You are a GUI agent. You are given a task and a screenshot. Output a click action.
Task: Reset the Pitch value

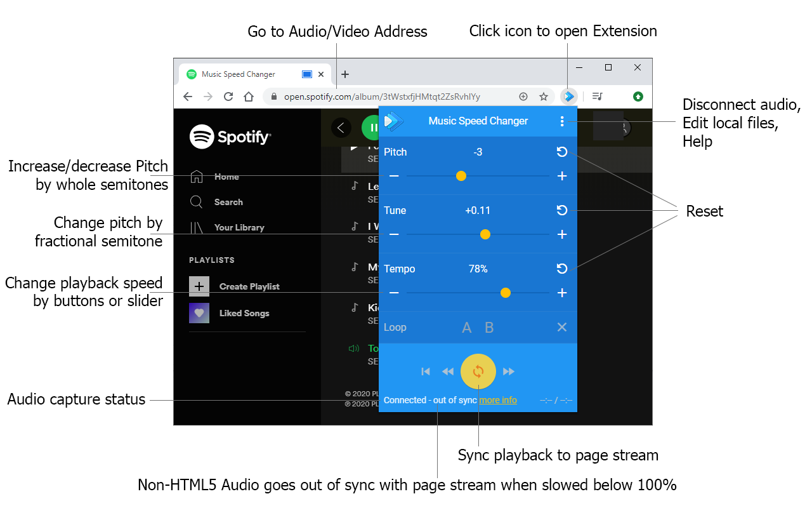562,152
